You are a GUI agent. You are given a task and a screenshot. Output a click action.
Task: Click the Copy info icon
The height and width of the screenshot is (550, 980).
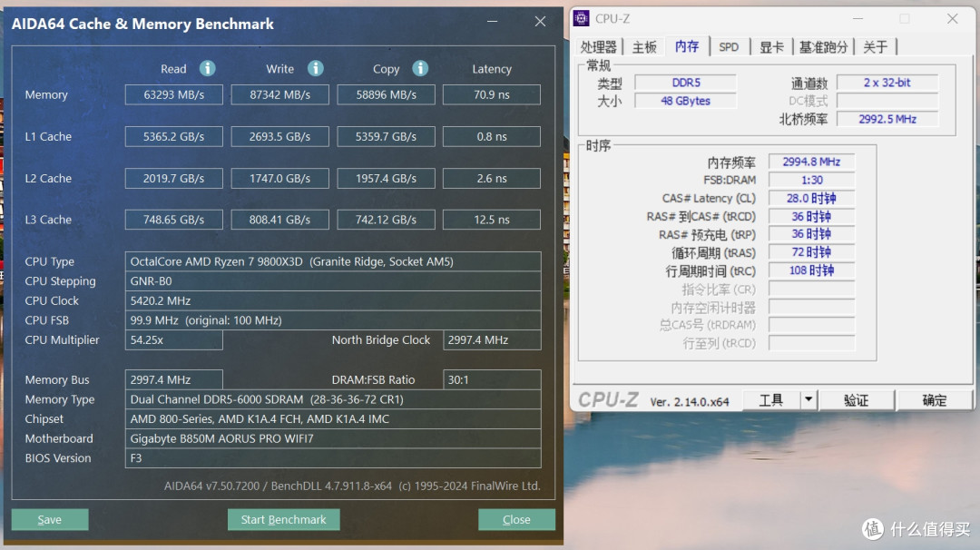420,68
